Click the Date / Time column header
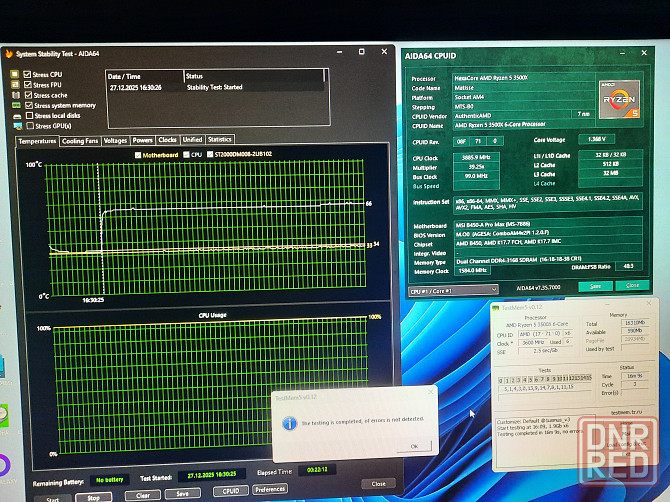 144,76
